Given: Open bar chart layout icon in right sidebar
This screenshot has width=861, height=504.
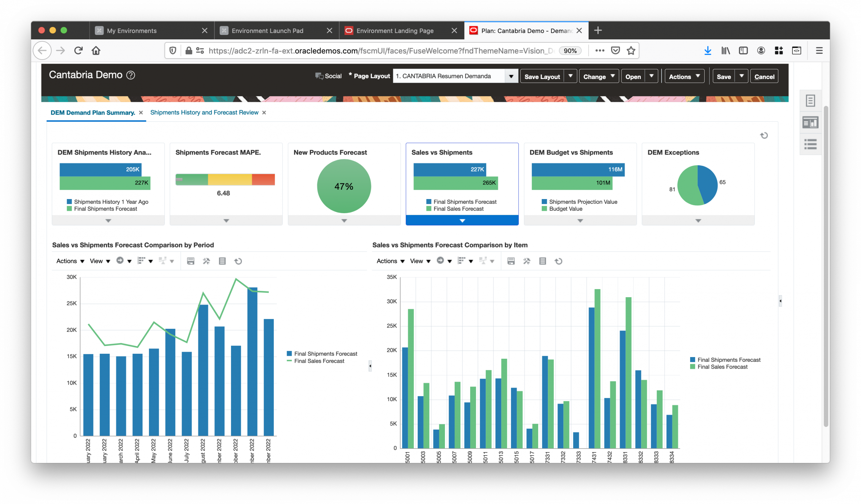Looking at the screenshot, I should tap(810, 122).
